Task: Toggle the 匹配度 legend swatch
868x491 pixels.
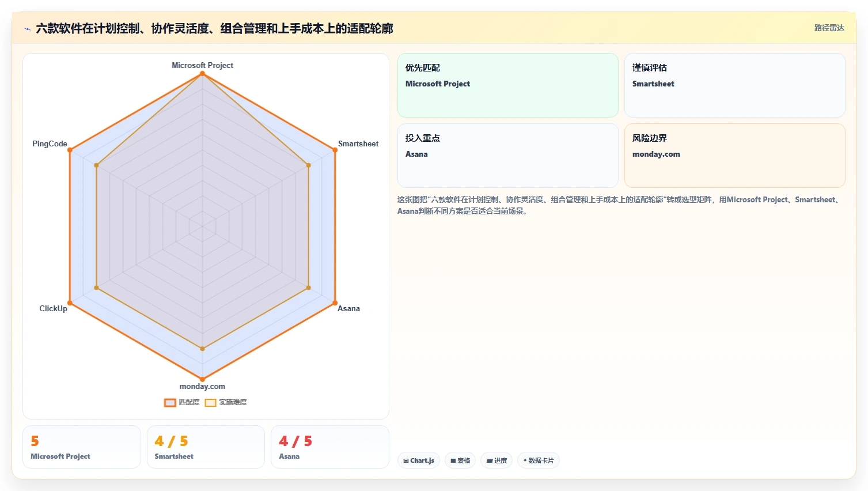Action: click(x=170, y=403)
